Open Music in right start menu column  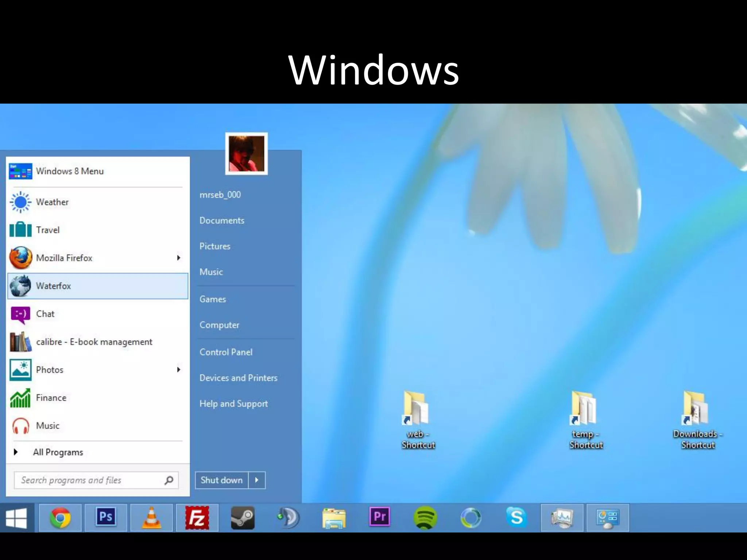point(211,272)
